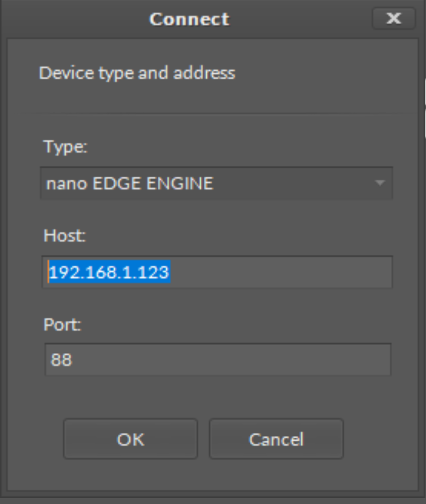Screen dimensions: 426x504
Task: Close the Connect dialog with X
Action: click(393, 19)
